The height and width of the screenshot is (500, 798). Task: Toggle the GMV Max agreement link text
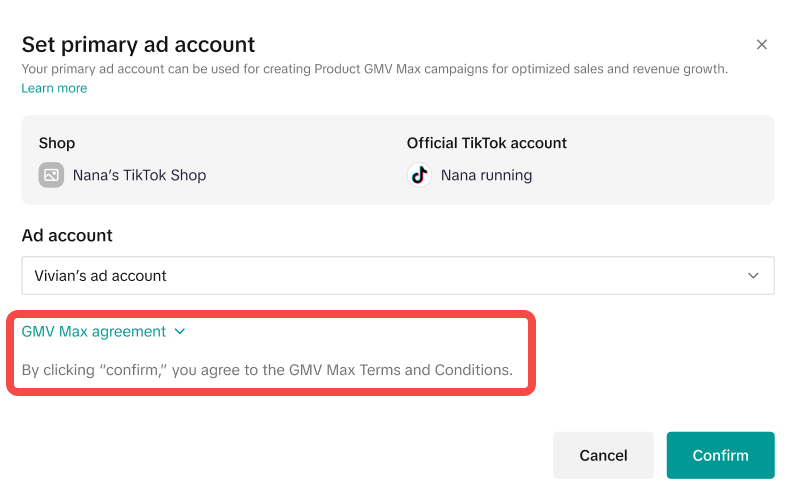(x=93, y=331)
